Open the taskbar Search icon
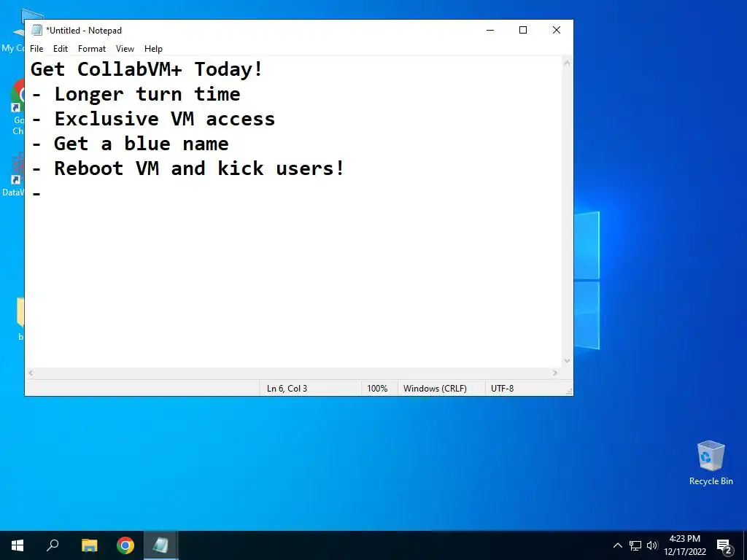747x560 pixels. coord(53,545)
